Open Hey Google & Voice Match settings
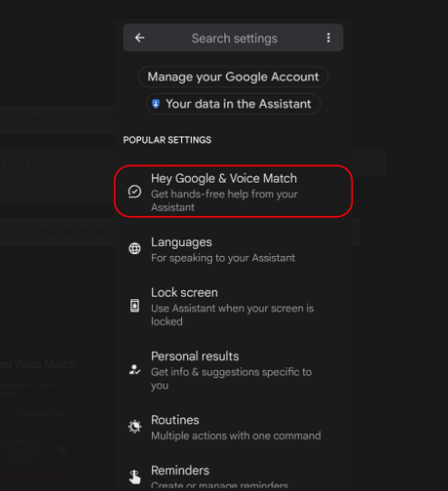 click(x=234, y=192)
